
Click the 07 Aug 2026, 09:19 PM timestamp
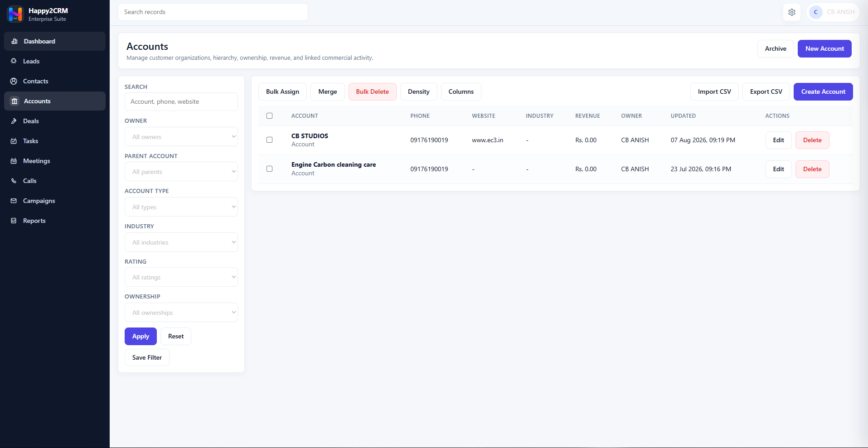tap(703, 140)
